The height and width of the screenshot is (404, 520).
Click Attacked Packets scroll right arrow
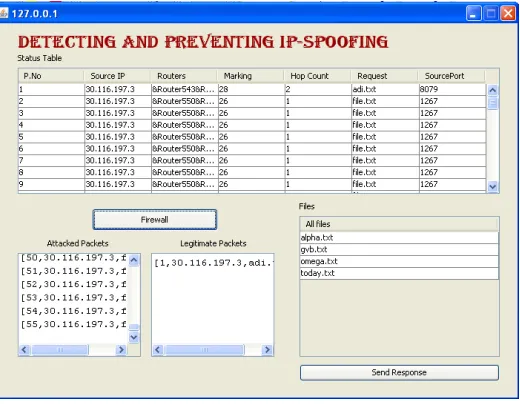(x=121, y=350)
